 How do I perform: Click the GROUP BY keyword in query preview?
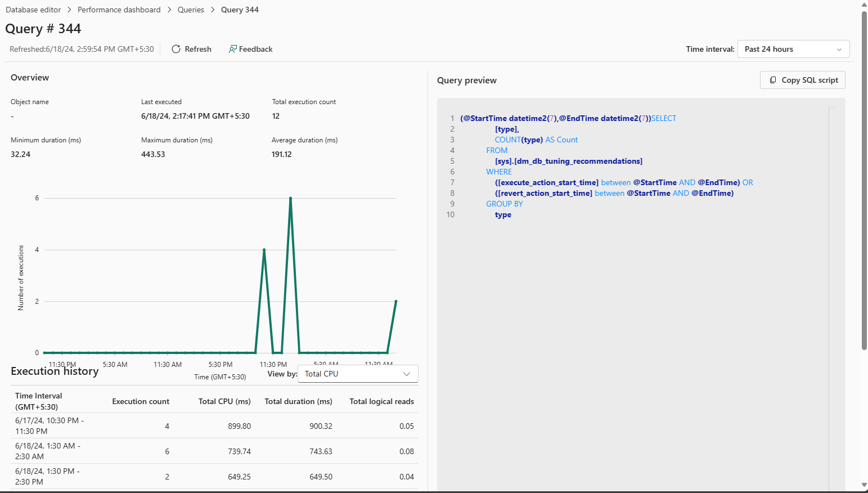click(x=504, y=204)
